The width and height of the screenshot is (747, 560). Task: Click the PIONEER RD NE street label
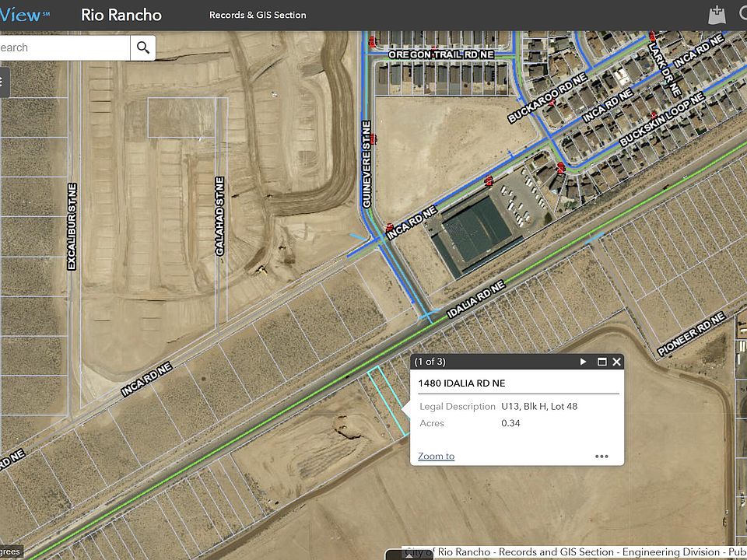tap(691, 334)
